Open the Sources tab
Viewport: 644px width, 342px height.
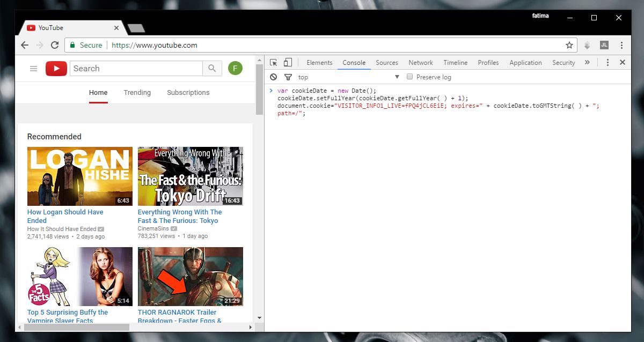click(x=387, y=63)
